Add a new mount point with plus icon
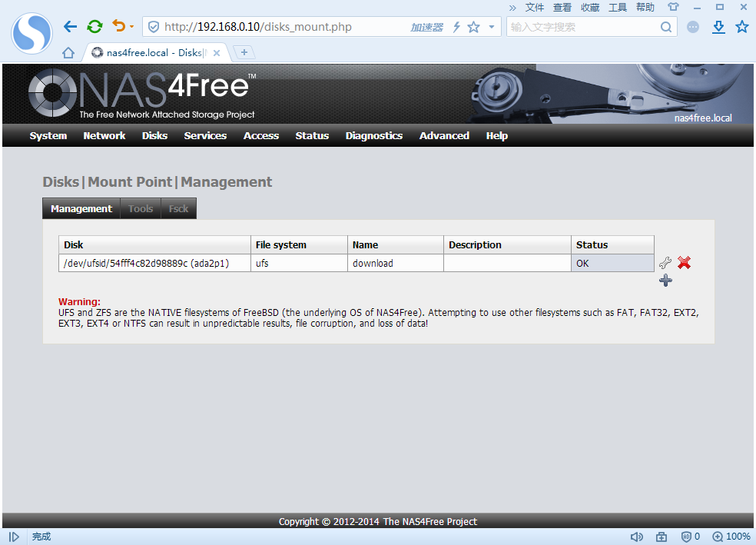Screen dimensions: 756x545 [665, 281]
